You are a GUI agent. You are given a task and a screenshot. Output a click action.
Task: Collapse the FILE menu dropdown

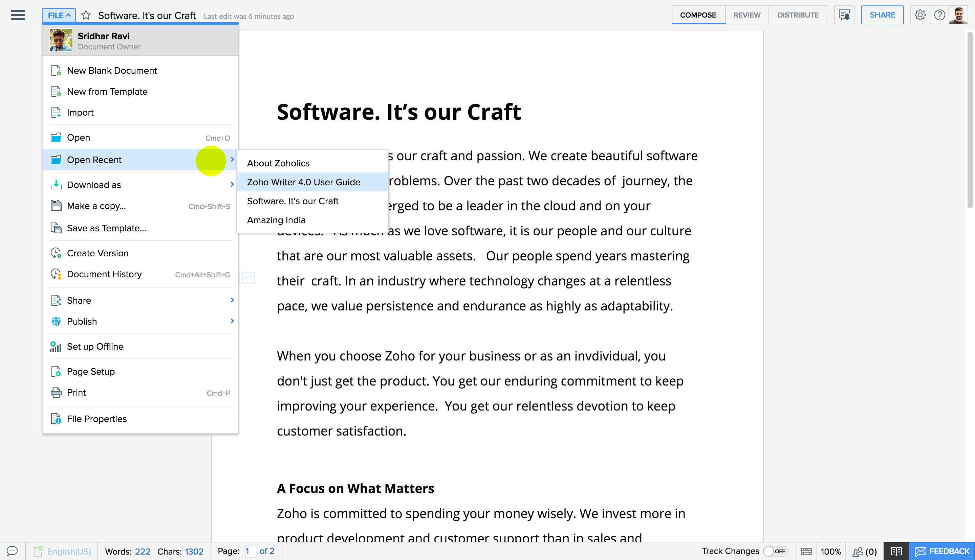pyautogui.click(x=59, y=15)
